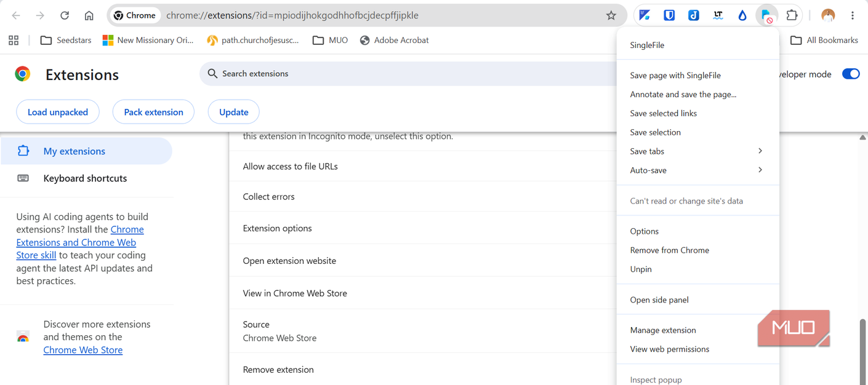The height and width of the screenshot is (385, 868).
Task: Toggle Developer mode switch
Action: 851,74
